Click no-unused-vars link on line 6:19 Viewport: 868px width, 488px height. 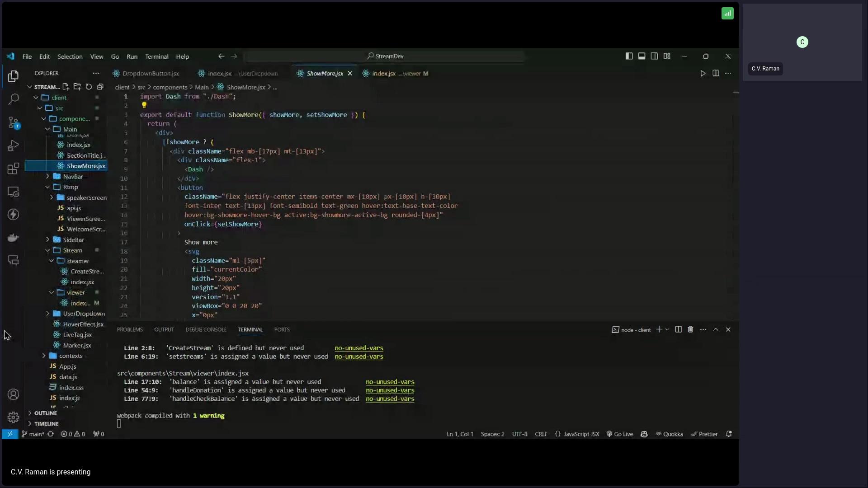coord(359,357)
